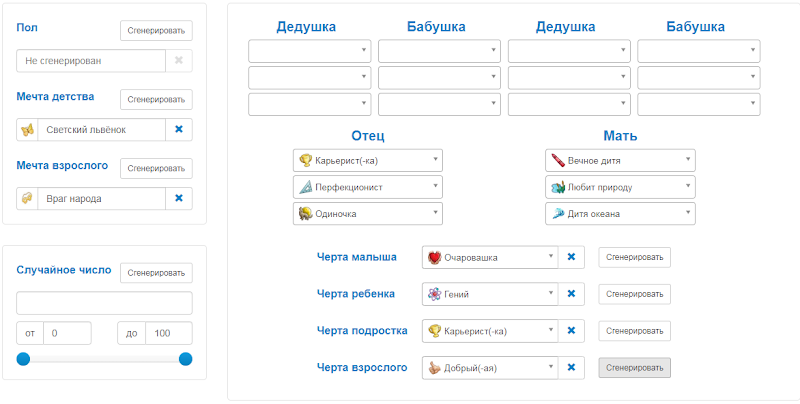800x404 pixels.
Task: Open the Одиночка dropdown arrow
Action: (435, 212)
